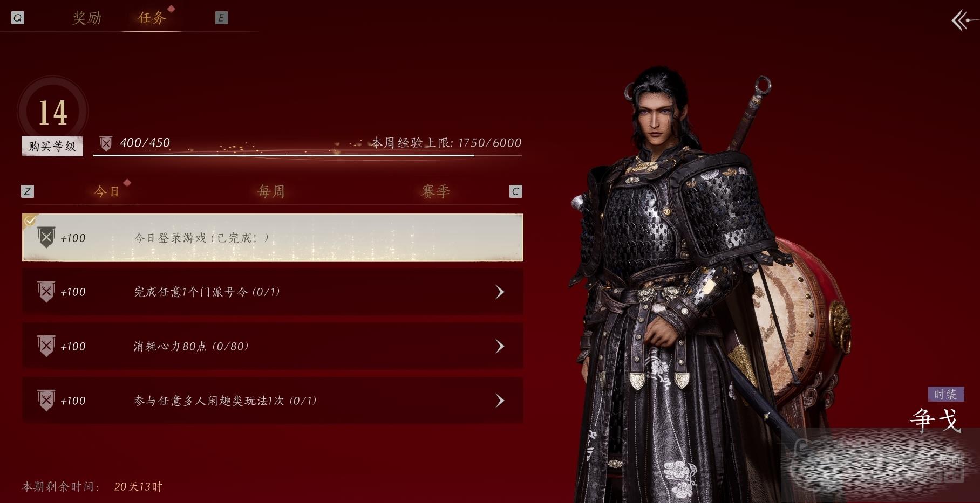Click the Z key hint icon
Screen dimensions: 980x503
click(x=27, y=191)
